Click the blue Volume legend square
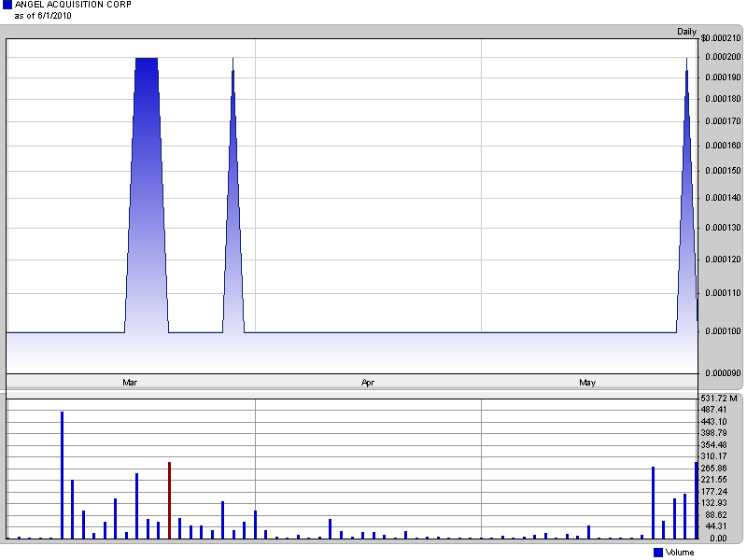 click(x=658, y=553)
